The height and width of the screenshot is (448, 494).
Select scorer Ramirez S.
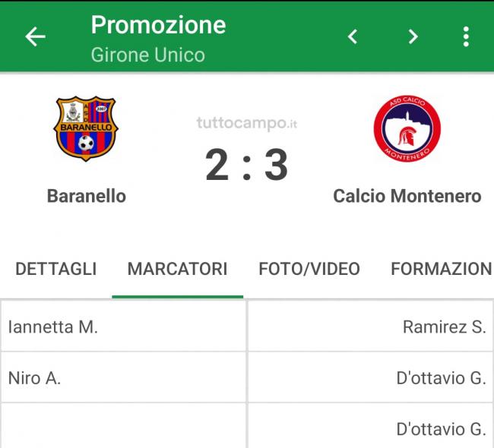point(445,327)
